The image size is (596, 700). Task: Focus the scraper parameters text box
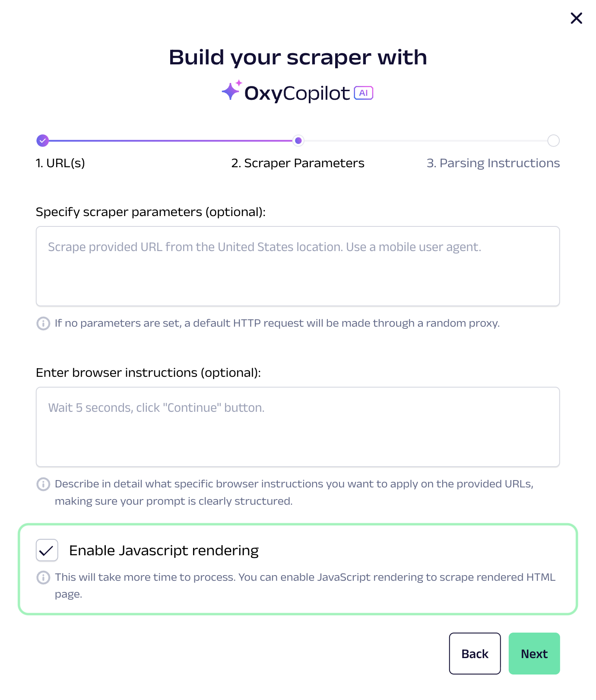(298, 266)
